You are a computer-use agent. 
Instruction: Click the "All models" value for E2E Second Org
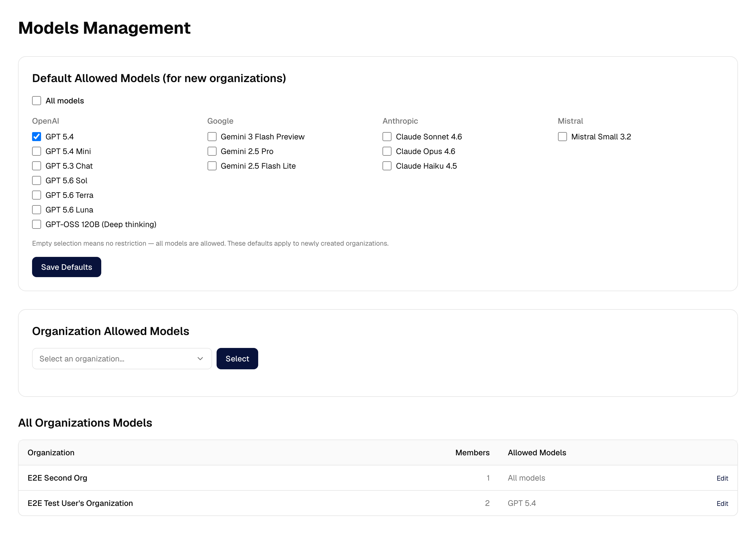tap(526, 478)
